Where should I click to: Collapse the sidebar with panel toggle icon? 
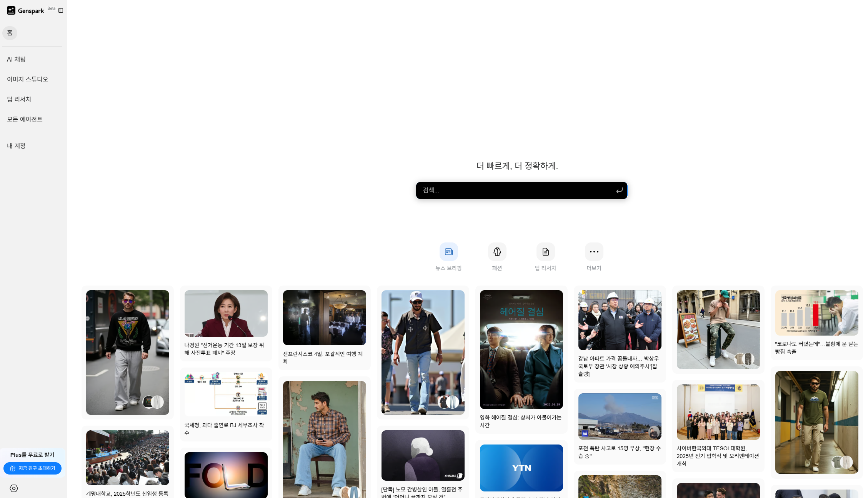(61, 10)
